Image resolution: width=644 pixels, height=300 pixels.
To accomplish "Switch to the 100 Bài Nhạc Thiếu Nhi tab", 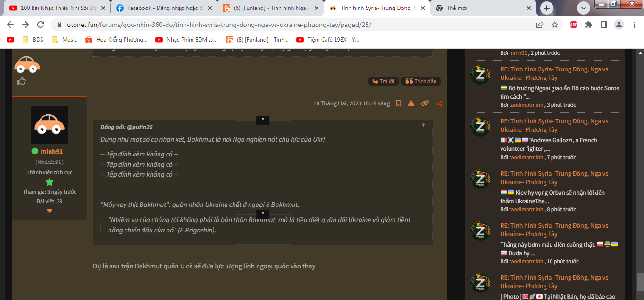I will (x=57, y=8).
